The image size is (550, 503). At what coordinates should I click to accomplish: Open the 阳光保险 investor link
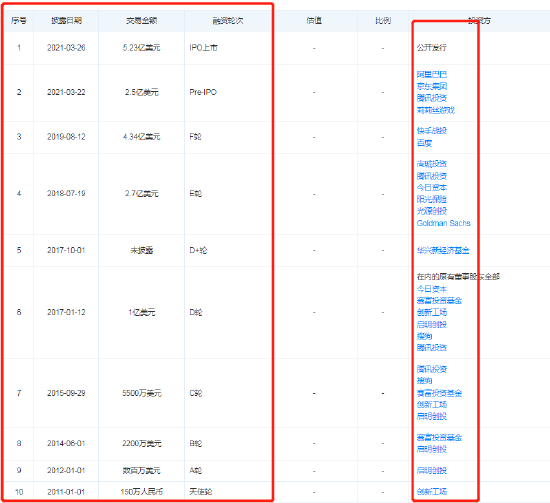(431, 199)
